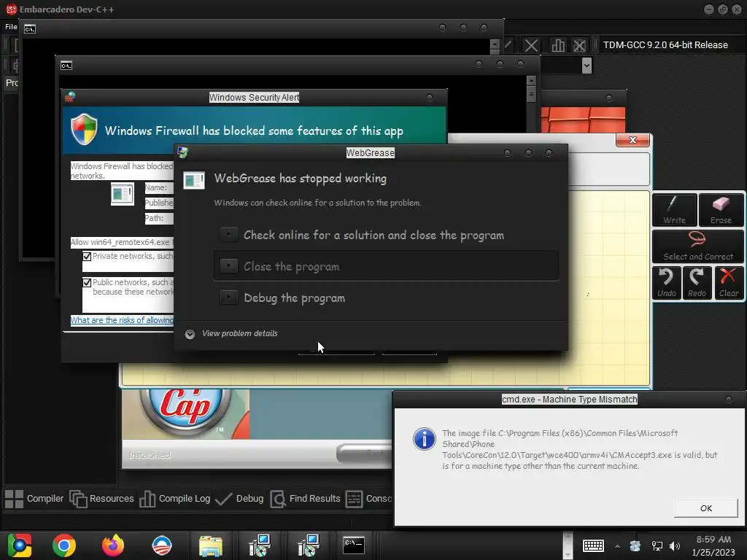Choose the Select and Correct tool

tap(698, 246)
